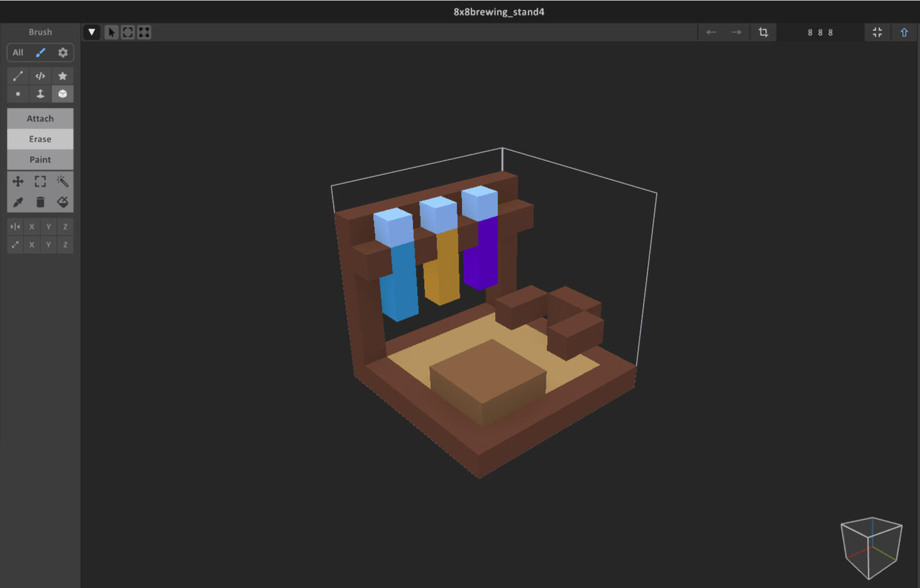920x588 pixels.
Task: Toggle X-axis mirror mode
Action: [x=32, y=226]
